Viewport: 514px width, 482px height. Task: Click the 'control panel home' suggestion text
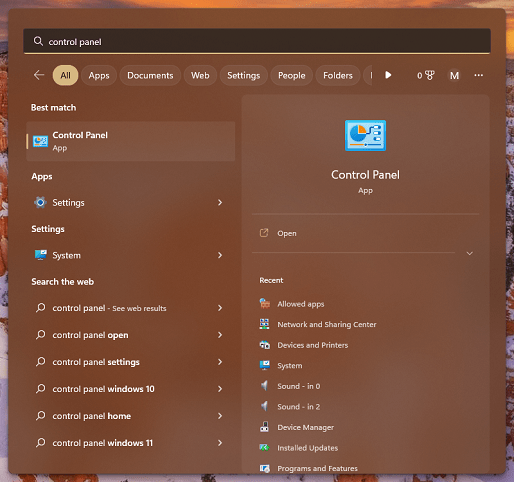click(x=92, y=416)
